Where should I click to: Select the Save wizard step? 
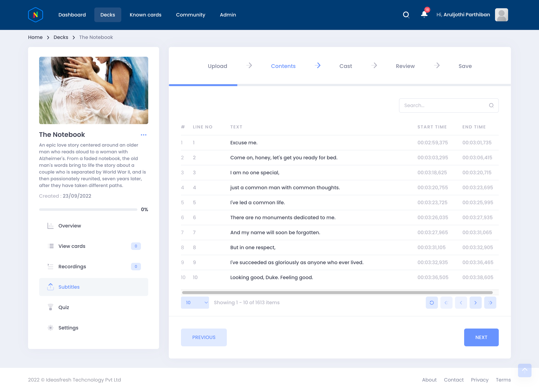(x=465, y=66)
